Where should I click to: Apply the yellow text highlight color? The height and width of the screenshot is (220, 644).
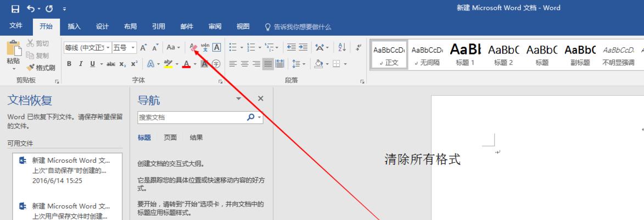coord(167,64)
